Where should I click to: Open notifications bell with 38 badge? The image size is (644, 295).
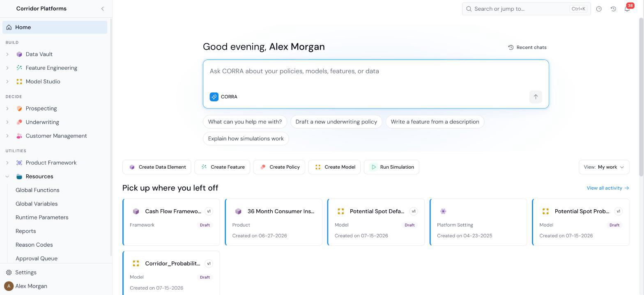pyautogui.click(x=627, y=9)
